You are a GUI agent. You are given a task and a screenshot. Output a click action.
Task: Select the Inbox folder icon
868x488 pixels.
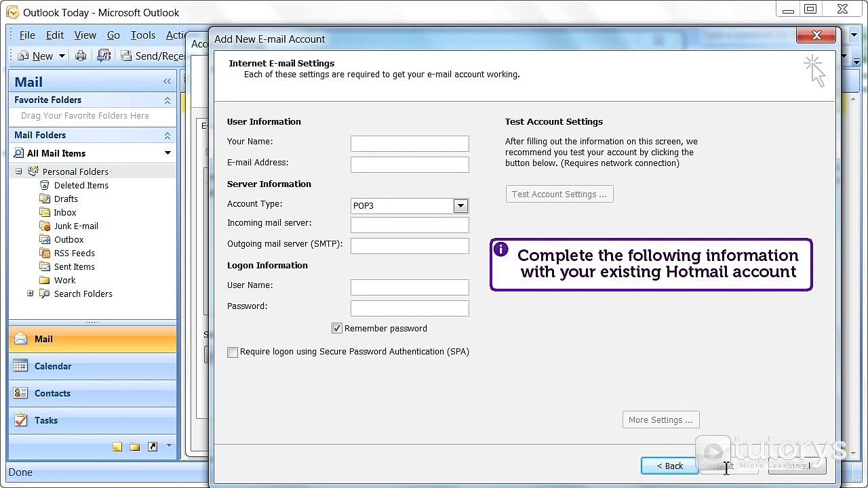45,212
